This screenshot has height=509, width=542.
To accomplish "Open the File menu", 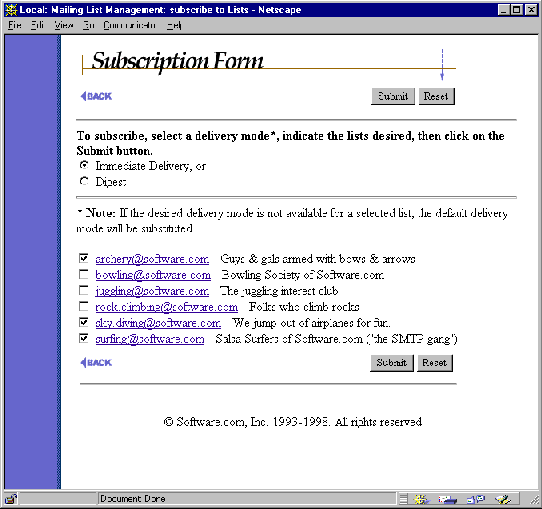I will coord(15,25).
